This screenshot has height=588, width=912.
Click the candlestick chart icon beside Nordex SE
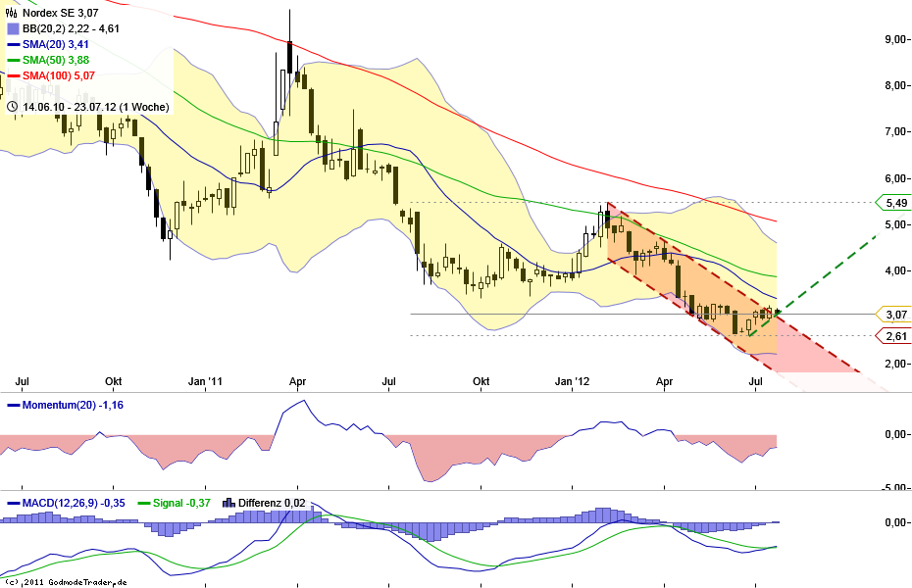[x=12, y=13]
